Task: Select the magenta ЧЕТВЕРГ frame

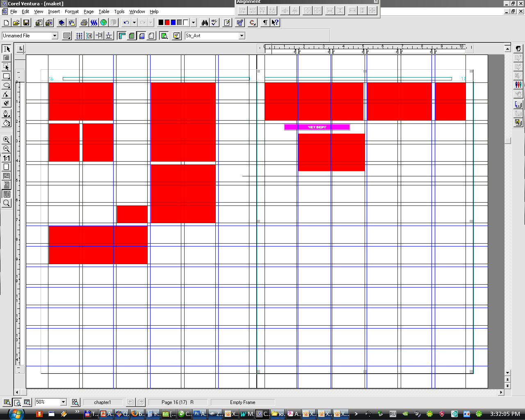Action: point(317,127)
